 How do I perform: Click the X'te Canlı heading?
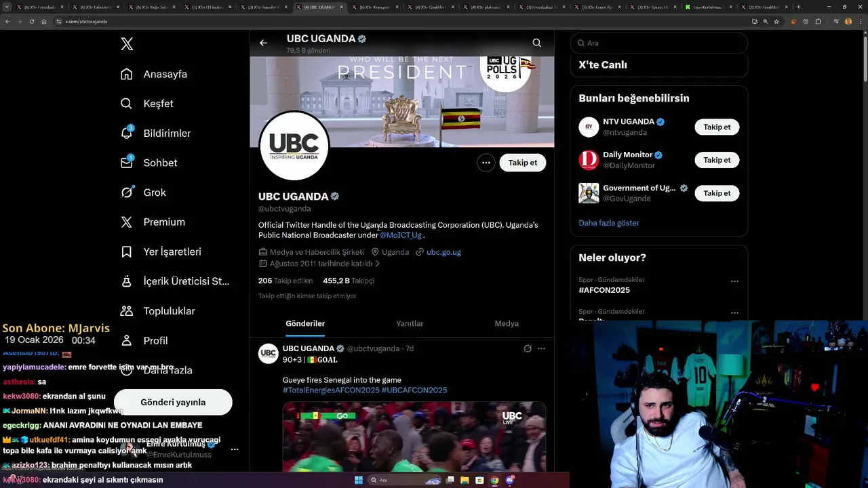click(603, 65)
